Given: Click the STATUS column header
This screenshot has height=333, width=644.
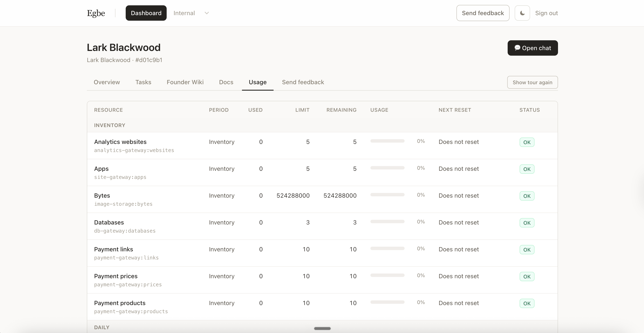Looking at the screenshot, I should click(529, 110).
